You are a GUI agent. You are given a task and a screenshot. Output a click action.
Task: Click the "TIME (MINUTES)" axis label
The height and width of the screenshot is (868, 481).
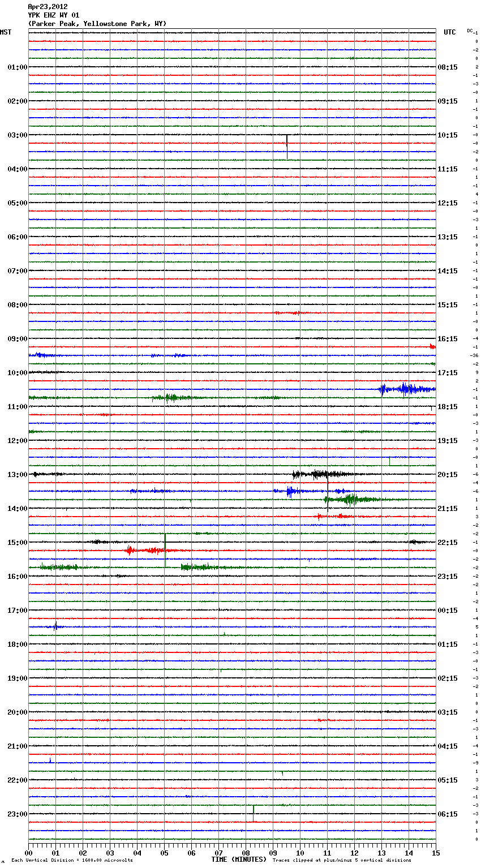[239, 860]
